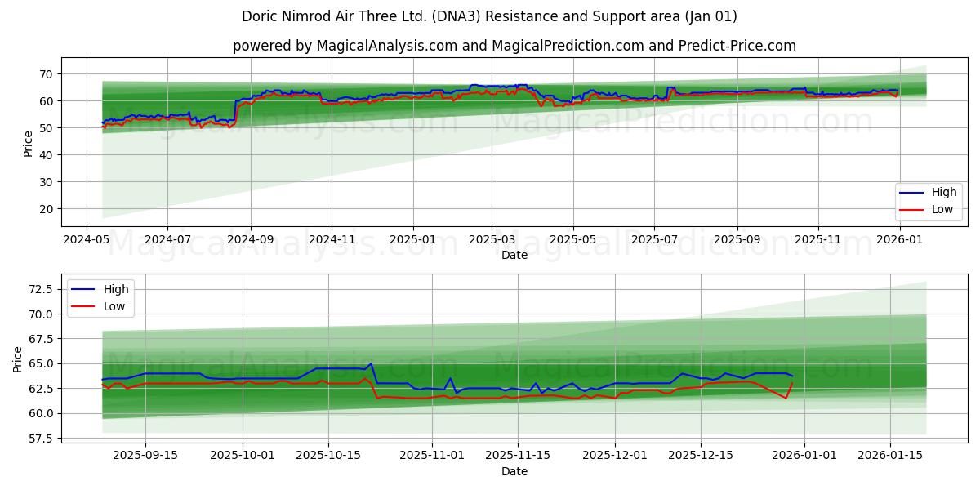
Task: Click 'High' in the top chart legend
Action: coord(944,193)
